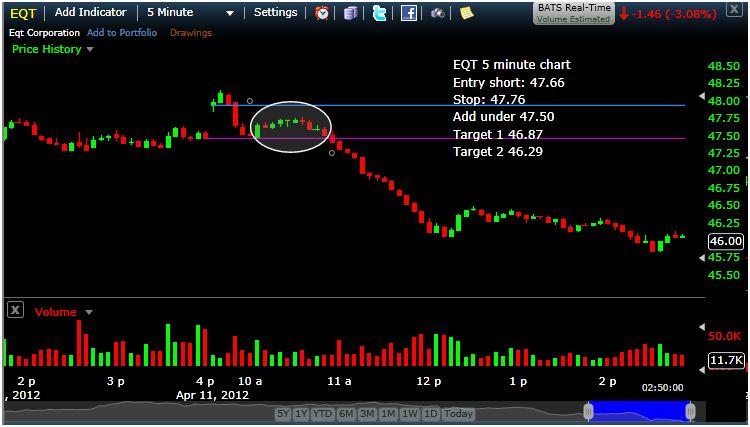Share chart via Twitter icon
Screen dimensions: 750x427
pos(379,13)
